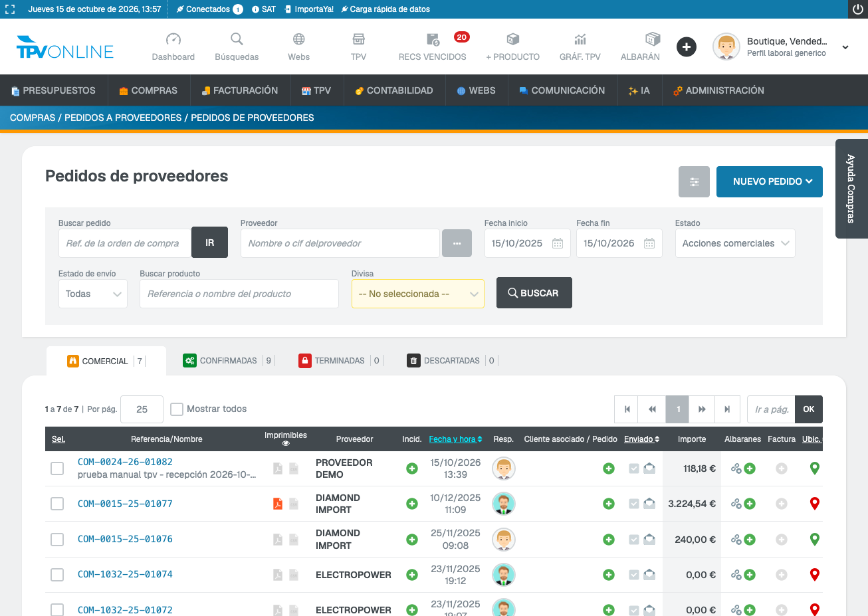Open filter settings sliders button
Image resolution: width=868 pixels, height=616 pixels.
(x=694, y=181)
